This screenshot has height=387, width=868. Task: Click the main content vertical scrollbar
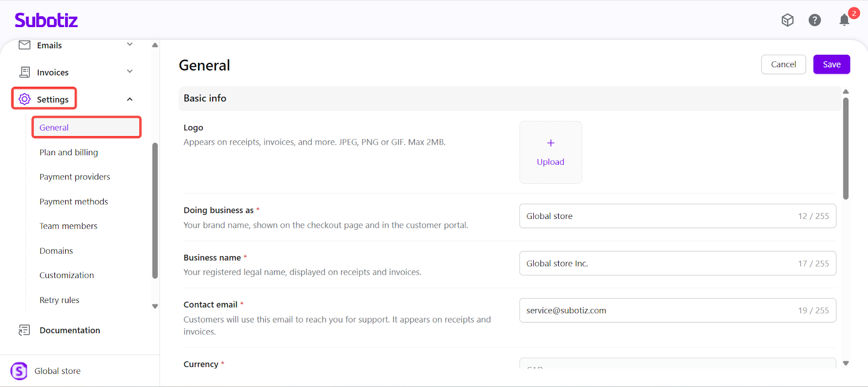click(846, 149)
